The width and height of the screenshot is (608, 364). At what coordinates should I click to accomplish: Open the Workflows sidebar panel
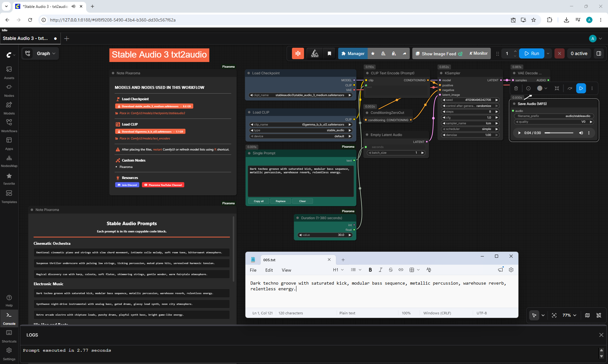[9, 126]
